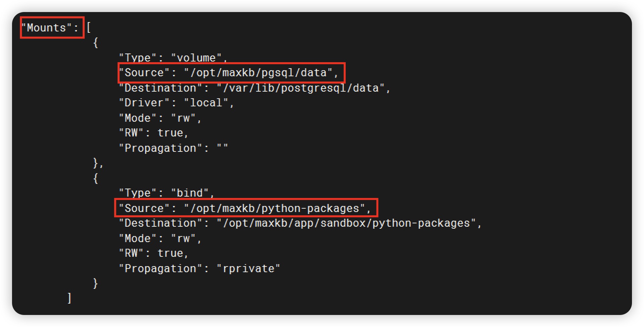Image resolution: width=644 pixels, height=327 pixels.
Task: Select the /opt/maxkb/python-packages source line
Action: click(x=245, y=208)
